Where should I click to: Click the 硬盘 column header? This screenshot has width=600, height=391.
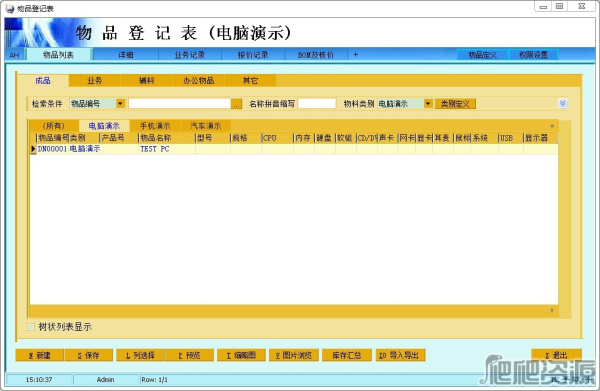click(325, 138)
